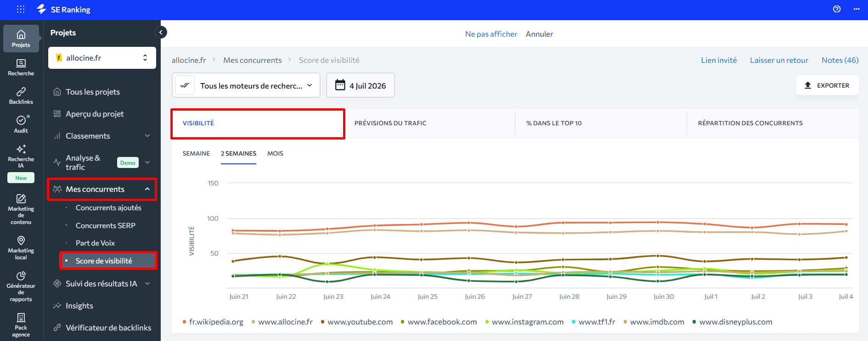The height and width of the screenshot is (341, 868).
Task: Click the EXPORTER button
Action: [x=827, y=85]
